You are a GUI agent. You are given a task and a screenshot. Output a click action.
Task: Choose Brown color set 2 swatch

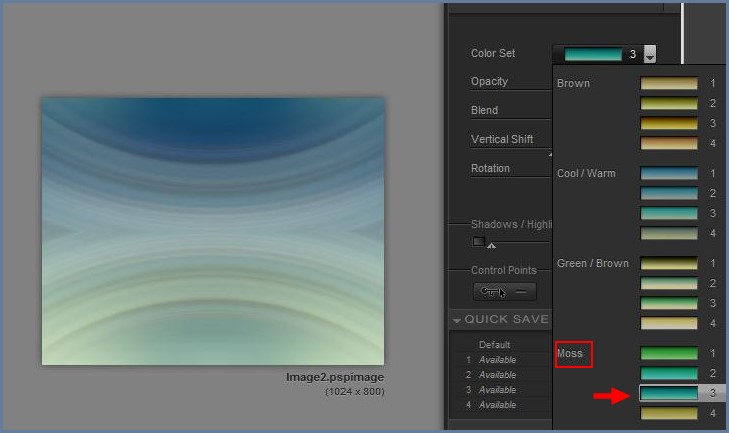point(669,104)
